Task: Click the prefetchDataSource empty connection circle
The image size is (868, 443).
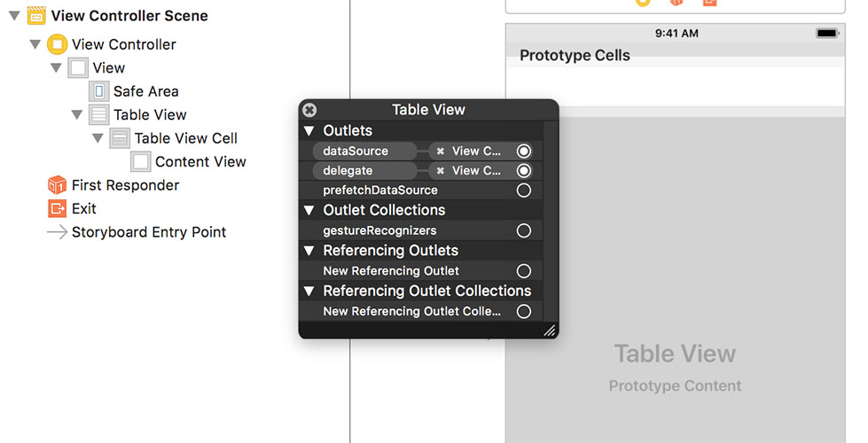Action: tap(524, 190)
